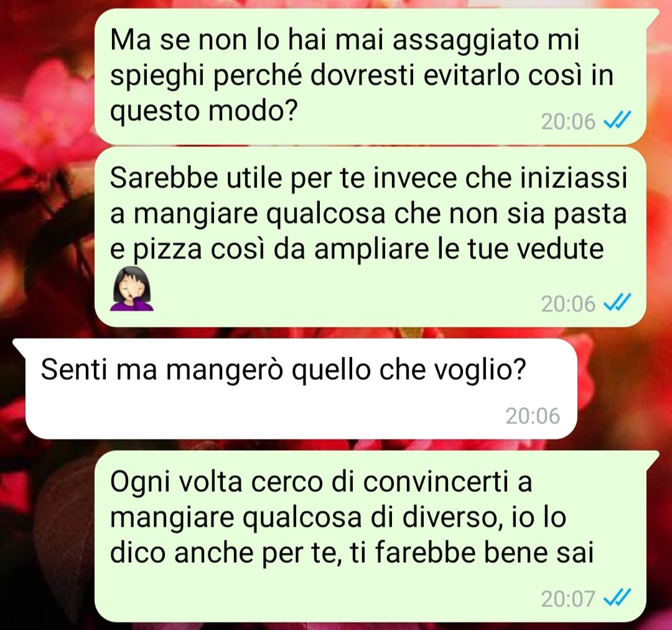The height and width of the screenshot is (630, 672).
Task: Tap the 20:07 timestamp on last message
Action: [x=568, y=598]
